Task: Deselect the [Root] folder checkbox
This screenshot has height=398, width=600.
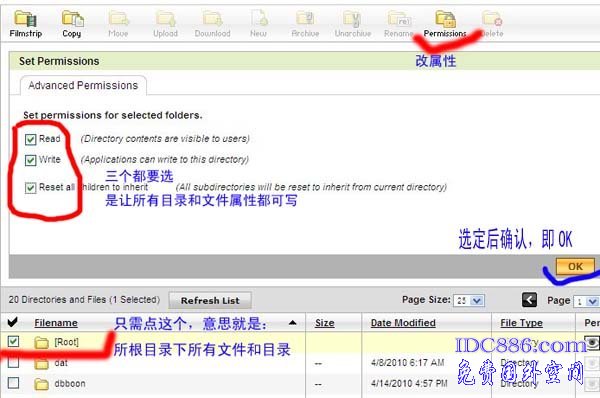Action: point(13,341)
